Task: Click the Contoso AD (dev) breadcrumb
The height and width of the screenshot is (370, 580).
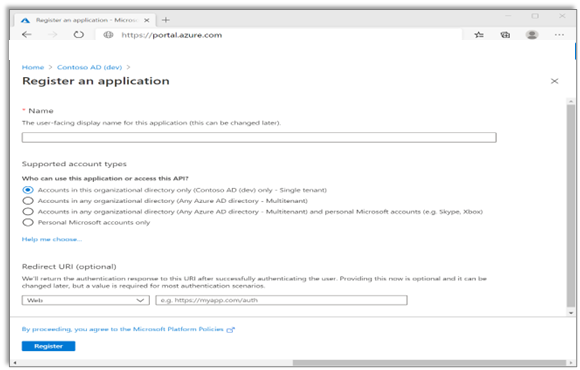Action: 90,67
